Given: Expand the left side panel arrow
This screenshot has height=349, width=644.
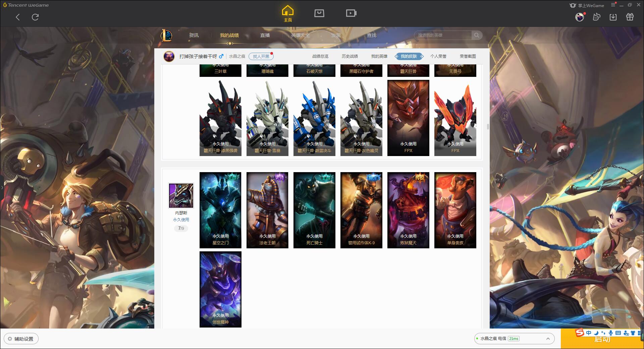Looking at the screenshot, I should click(x=2, y=187).
